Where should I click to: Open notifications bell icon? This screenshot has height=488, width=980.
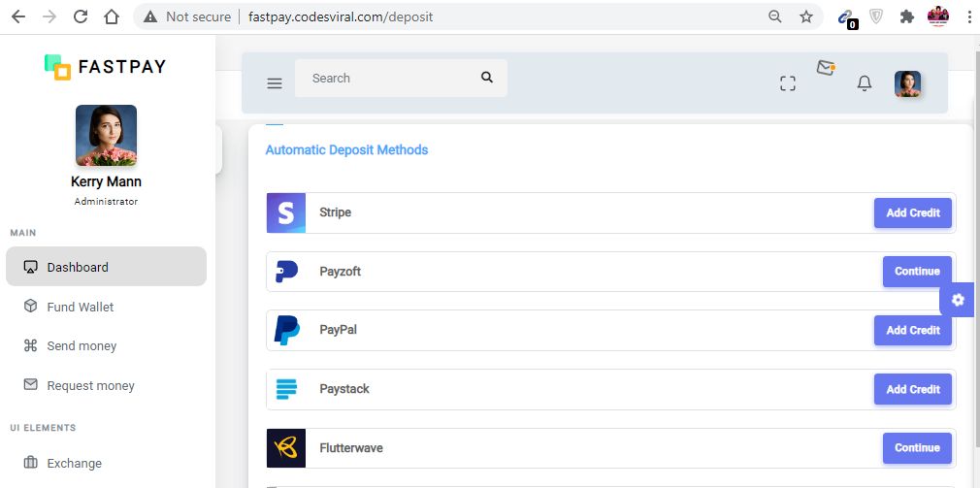point(865,83)
